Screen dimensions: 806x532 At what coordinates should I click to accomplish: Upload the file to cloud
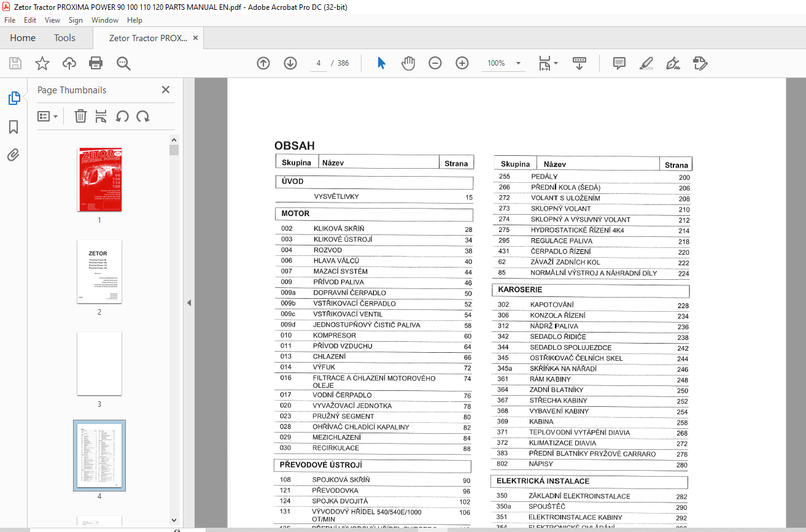pos(69,63)
